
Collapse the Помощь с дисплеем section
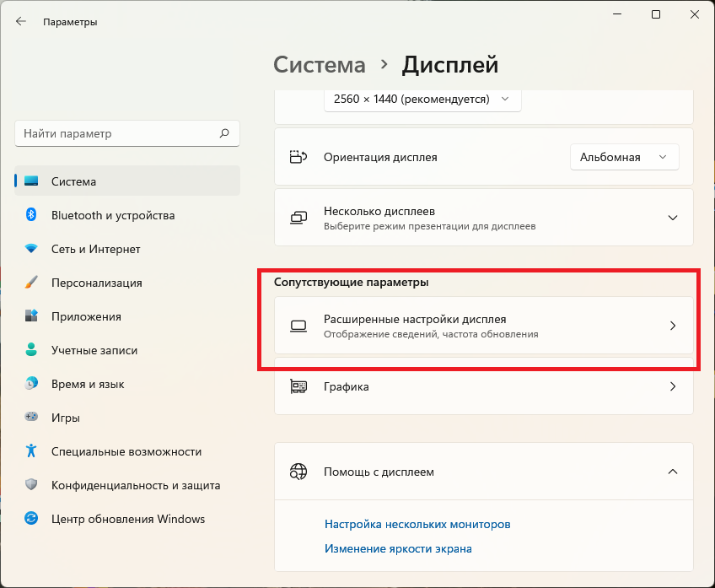click(x=672, y=472)
